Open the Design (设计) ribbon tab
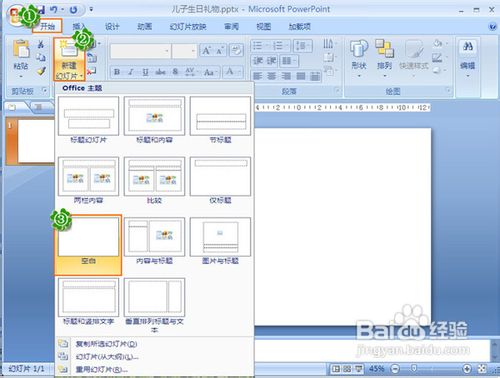Image resolution: width=500 pixels, height=378 pixels. [x=112, y=26]
